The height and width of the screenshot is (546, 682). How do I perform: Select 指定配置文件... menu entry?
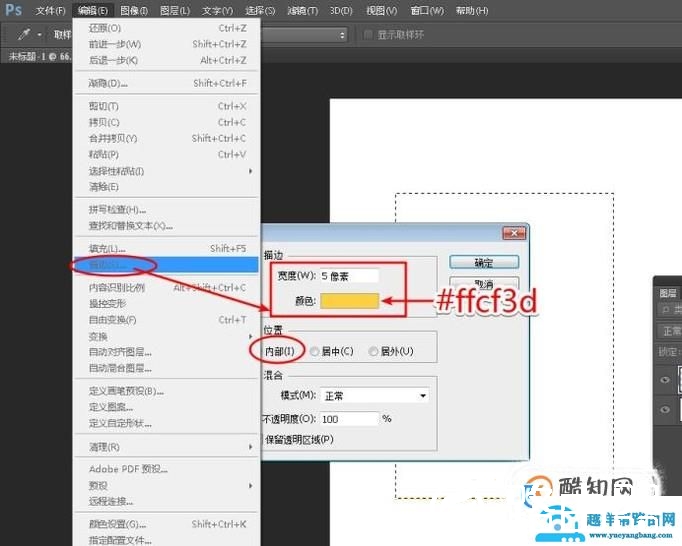pos(167,540)
